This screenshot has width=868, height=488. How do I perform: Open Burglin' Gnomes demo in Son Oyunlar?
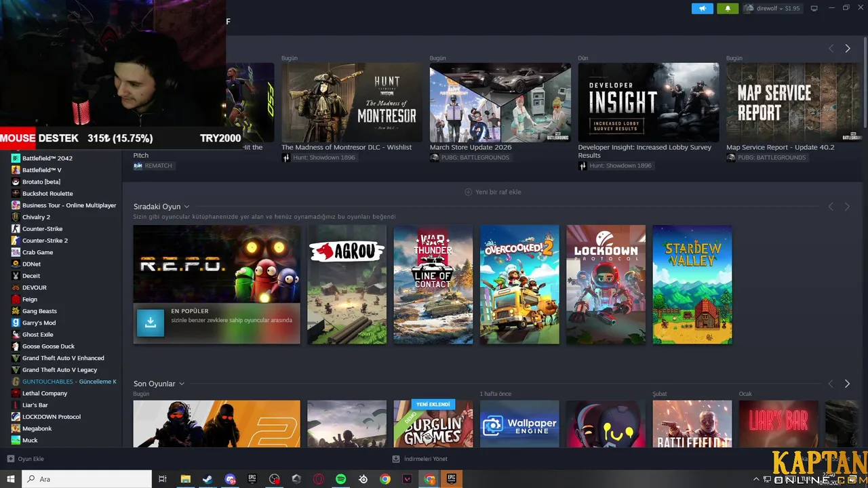433,424
